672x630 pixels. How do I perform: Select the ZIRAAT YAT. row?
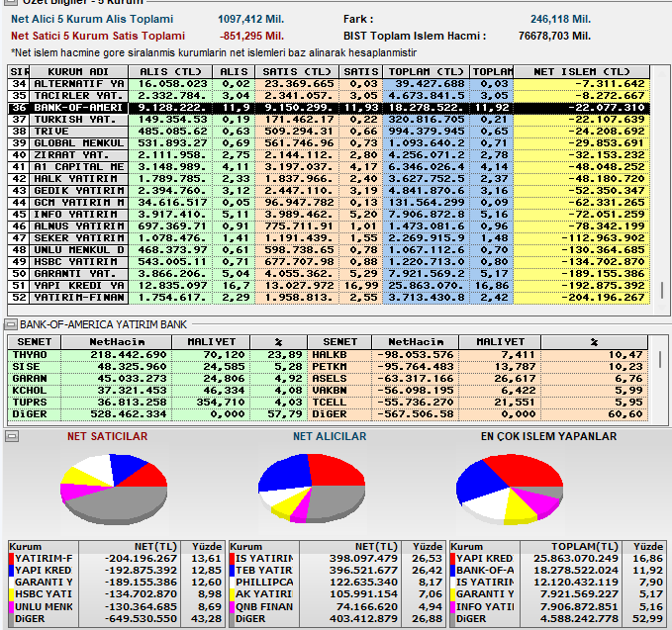pyautogui.click(x=329, y=155)
